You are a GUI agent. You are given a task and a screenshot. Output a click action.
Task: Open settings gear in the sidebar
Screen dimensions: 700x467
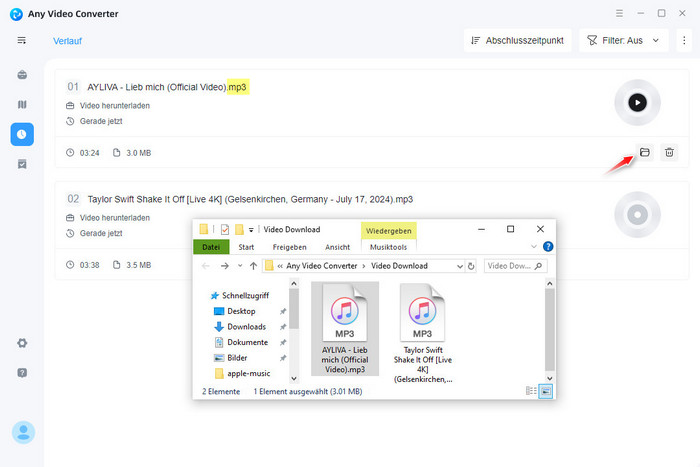(22, 343)
